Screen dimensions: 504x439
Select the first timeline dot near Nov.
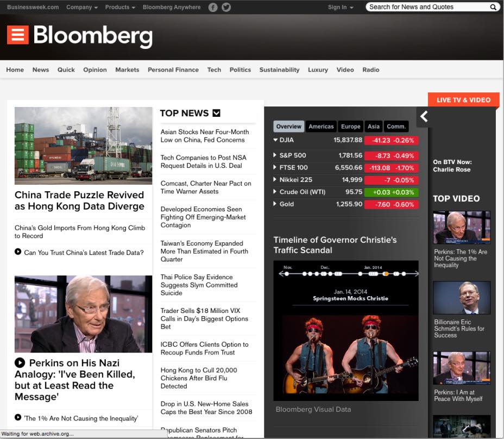pyautogui.click(x=287, y=274)
